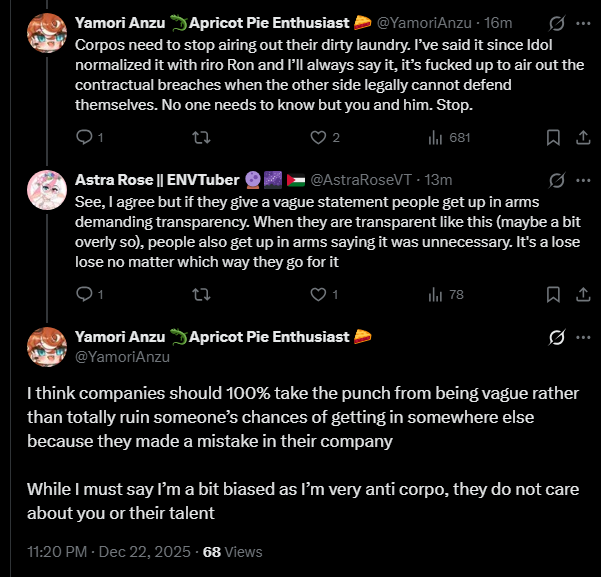Repost Astra Rose's tweet
Screen dimensions: 601x577
click(201, 294)
